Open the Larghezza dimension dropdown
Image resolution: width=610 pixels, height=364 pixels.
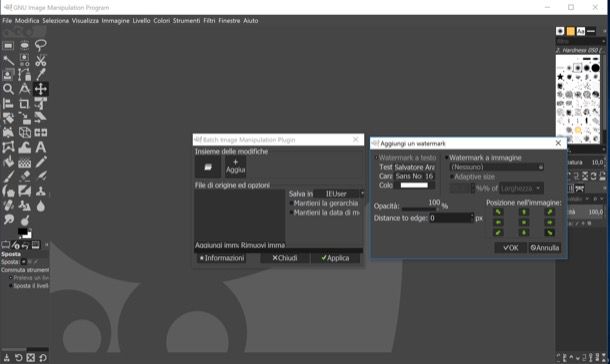point(521,189)
